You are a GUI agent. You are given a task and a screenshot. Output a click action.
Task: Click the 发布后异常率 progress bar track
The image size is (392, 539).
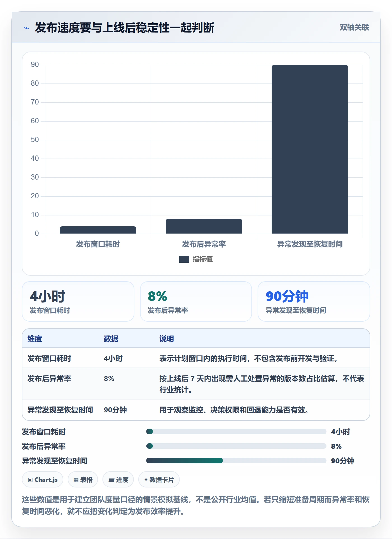click(x=236, y=446)
